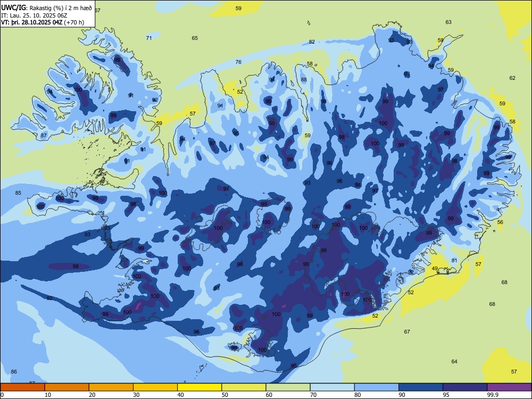
Task: Pick the light blue 70–80 legend swatch
Action: [332, 387]
